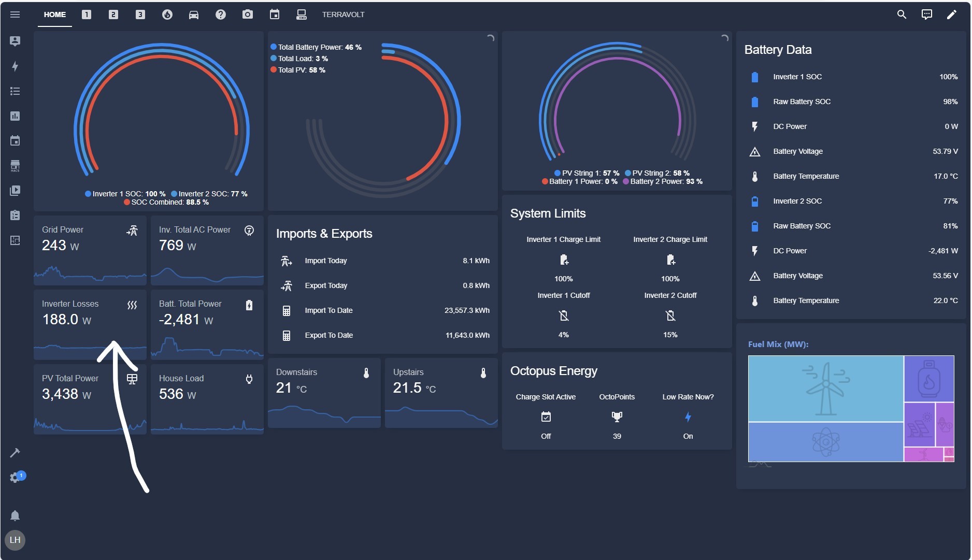Click the wind turbine Fuel Mix tile
This screenshot has height=560, width=972.
coord(825,389)
